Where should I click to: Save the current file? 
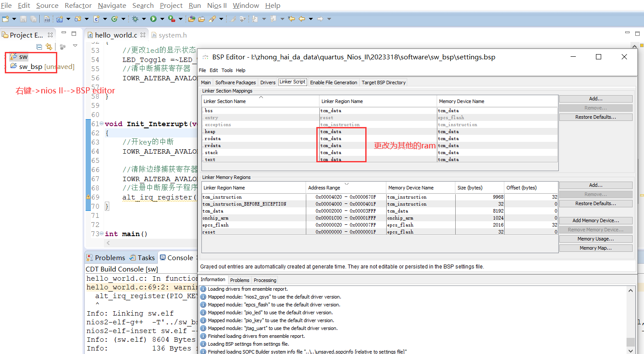tap(24, 19)
